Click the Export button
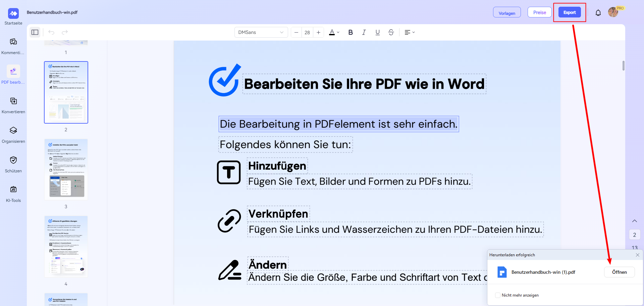The image size is (644, 306). (570, 12)
